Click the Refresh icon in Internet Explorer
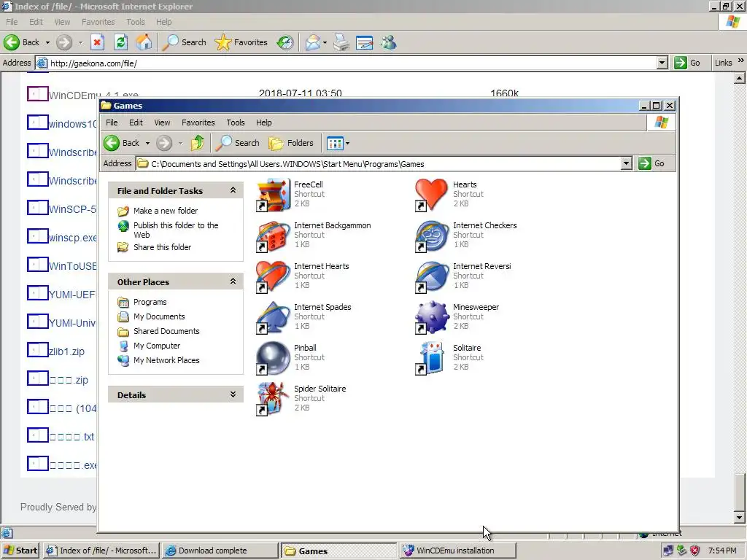747x560 pixels. click(x=120, y=42)
